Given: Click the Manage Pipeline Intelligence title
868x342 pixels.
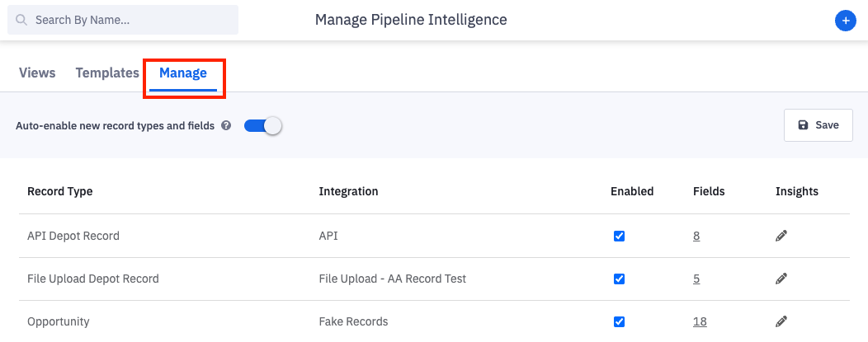Looking at the screenshot, I should click(x=411, y=20).
